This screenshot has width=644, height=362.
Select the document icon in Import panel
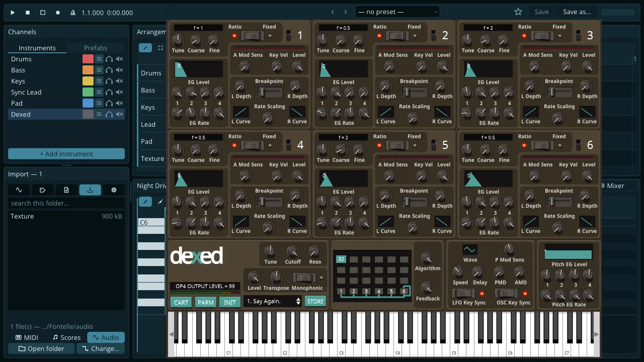pyautogui.click(x=66, y=190)
